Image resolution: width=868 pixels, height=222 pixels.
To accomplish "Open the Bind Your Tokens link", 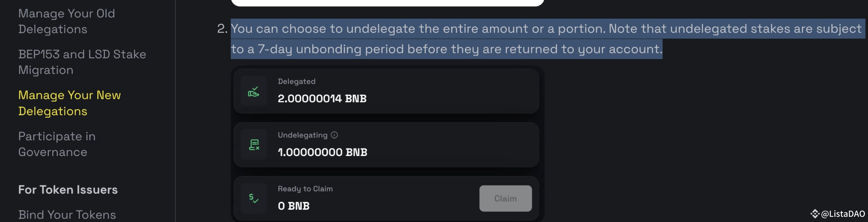I will (x=68, y=214).
